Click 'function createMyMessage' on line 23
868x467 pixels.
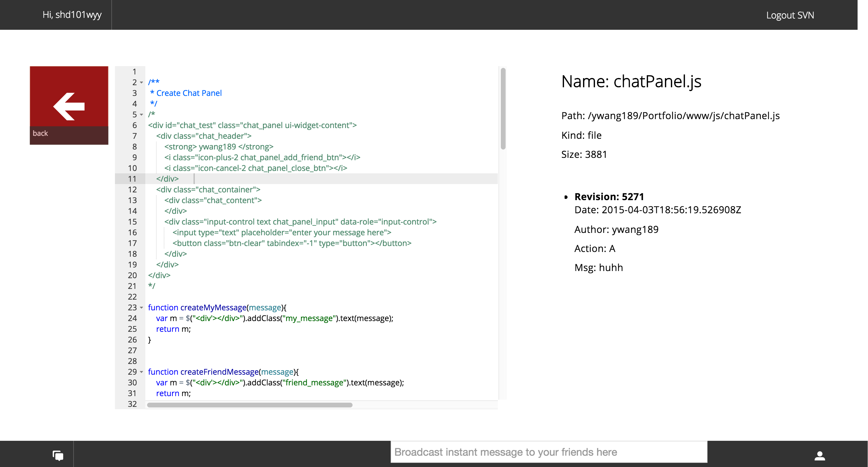tap(197, 308)
